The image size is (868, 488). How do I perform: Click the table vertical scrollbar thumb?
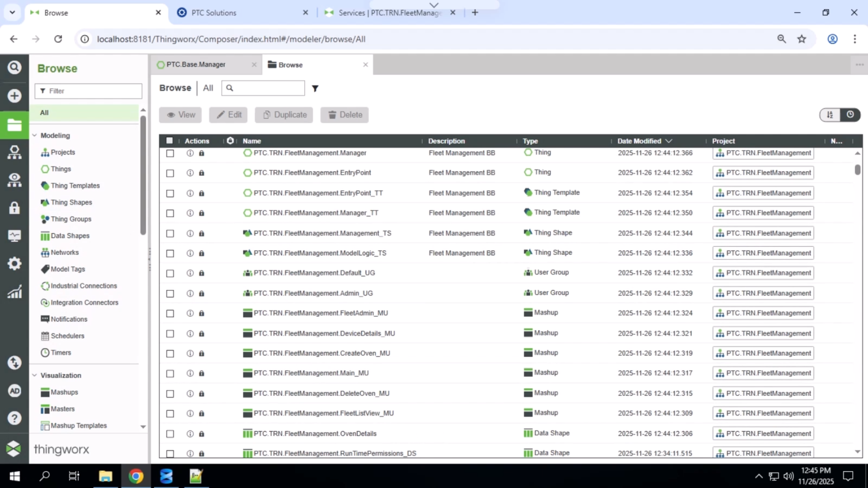[858, 170]
